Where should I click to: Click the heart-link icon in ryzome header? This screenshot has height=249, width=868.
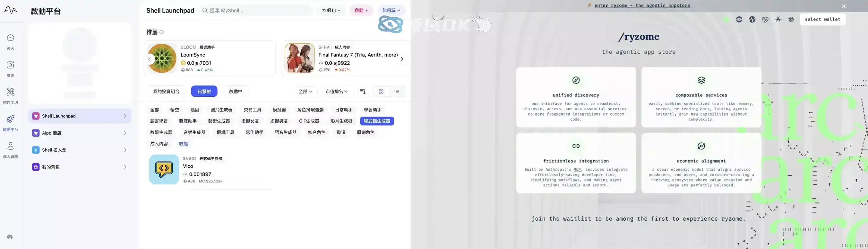click(765, 20)
